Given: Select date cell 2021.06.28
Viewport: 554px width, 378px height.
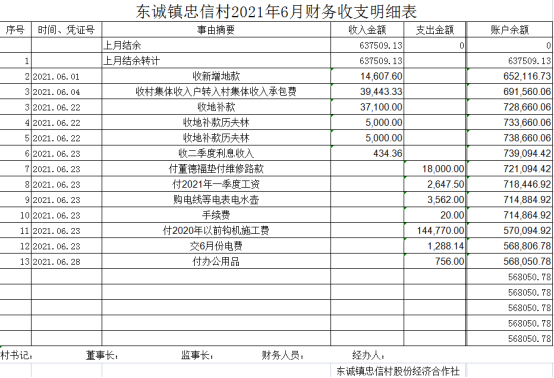Looking at the screenshot, I should 66,261.
